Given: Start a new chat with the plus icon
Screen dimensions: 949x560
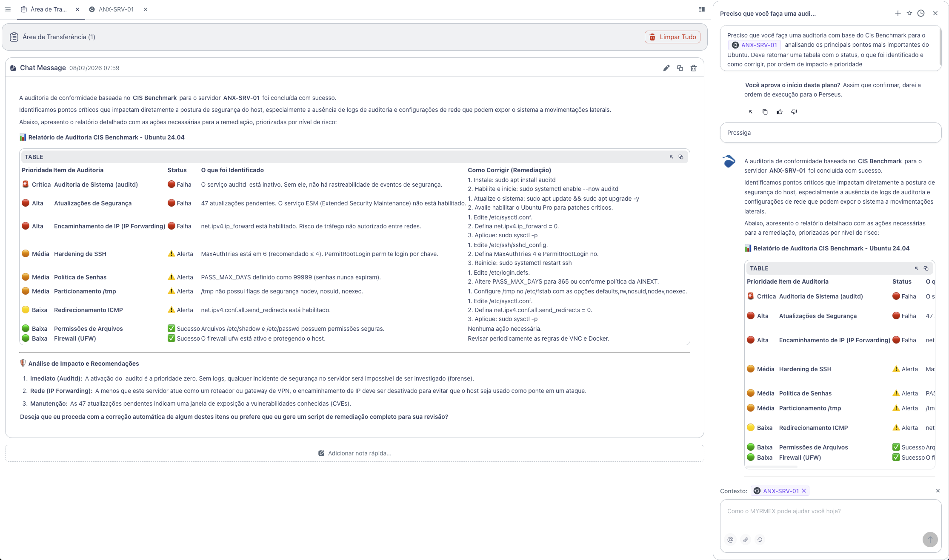Looking at the screenshot, I should 898,13.
